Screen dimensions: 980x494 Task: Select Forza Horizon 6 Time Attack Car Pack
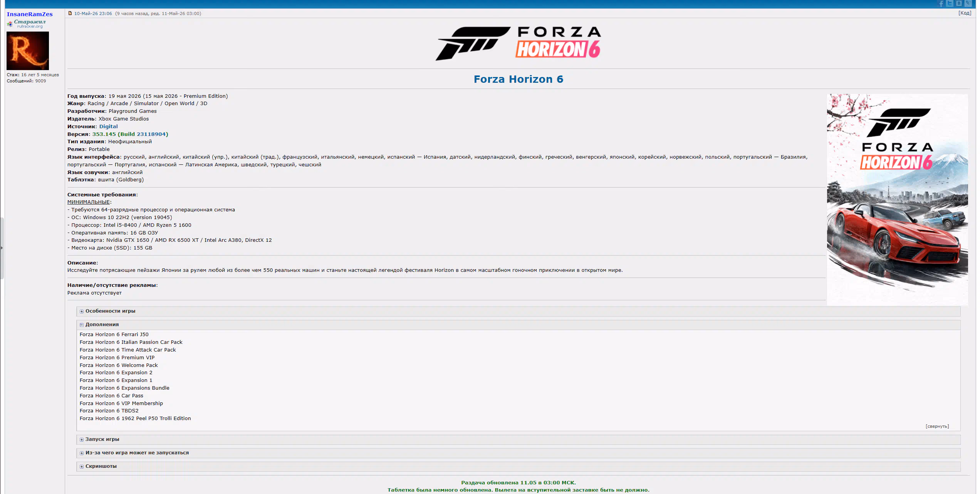click(128, 350)
